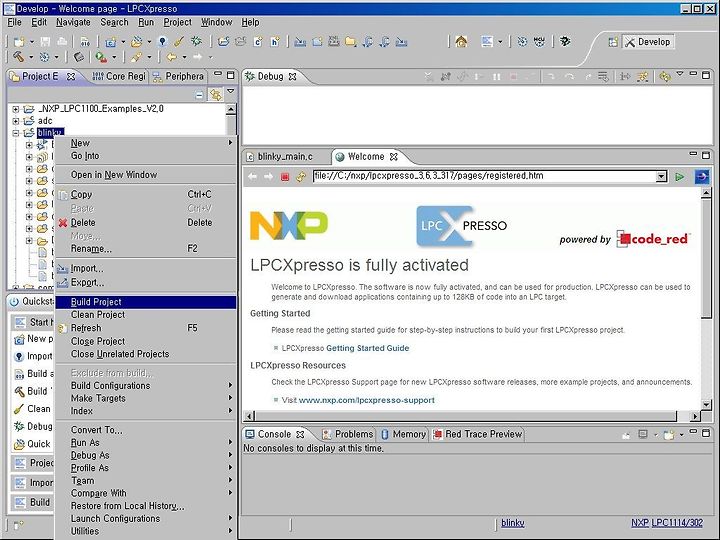Click the Home house icon in toolbar
The width and height of the screenshot is (720, 540).
coord(461,42)
